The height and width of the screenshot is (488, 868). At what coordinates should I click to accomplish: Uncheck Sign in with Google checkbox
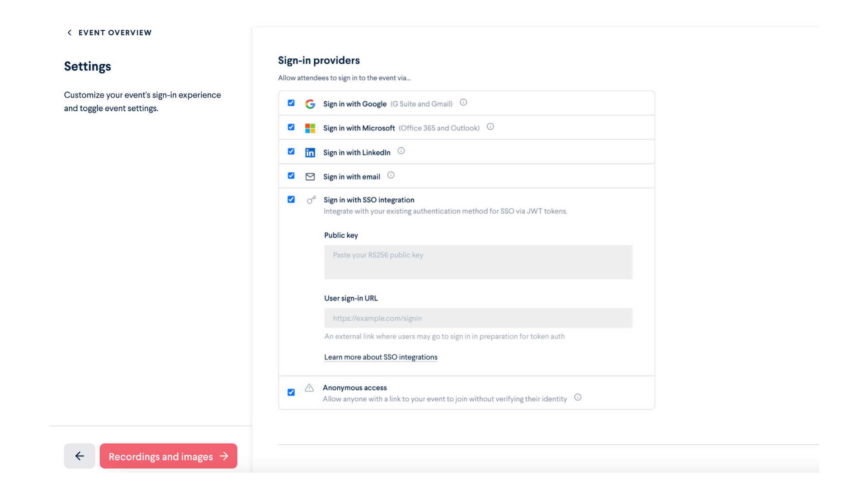coord(291,103)
